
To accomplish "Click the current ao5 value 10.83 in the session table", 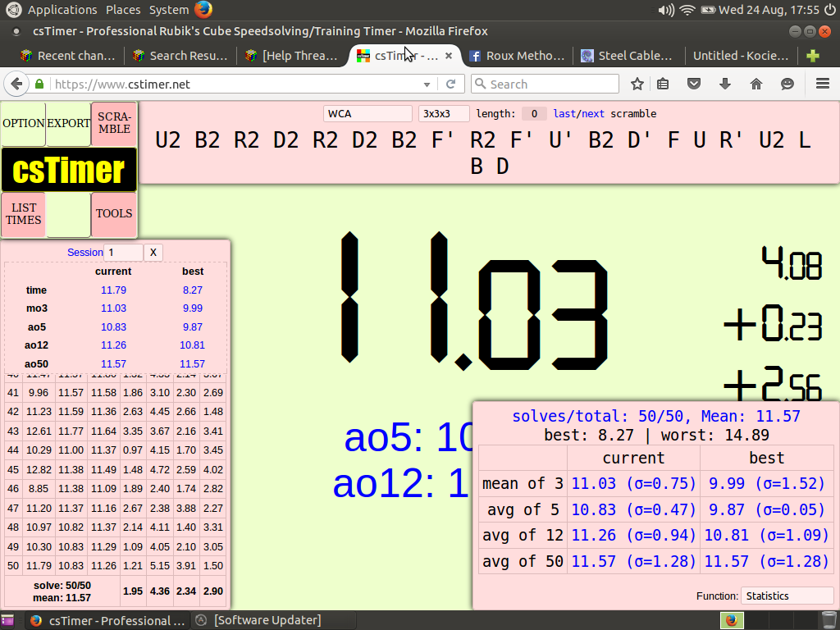I will [113, 326].
